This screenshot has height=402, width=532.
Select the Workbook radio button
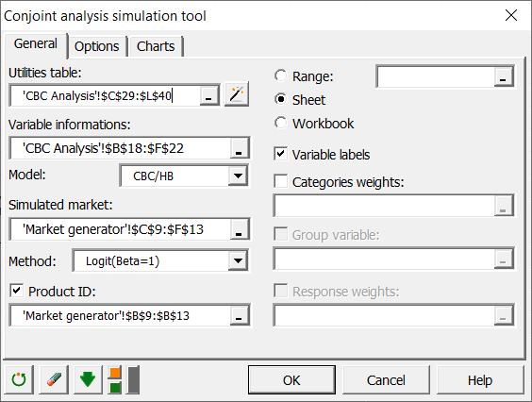pos(281,123)
